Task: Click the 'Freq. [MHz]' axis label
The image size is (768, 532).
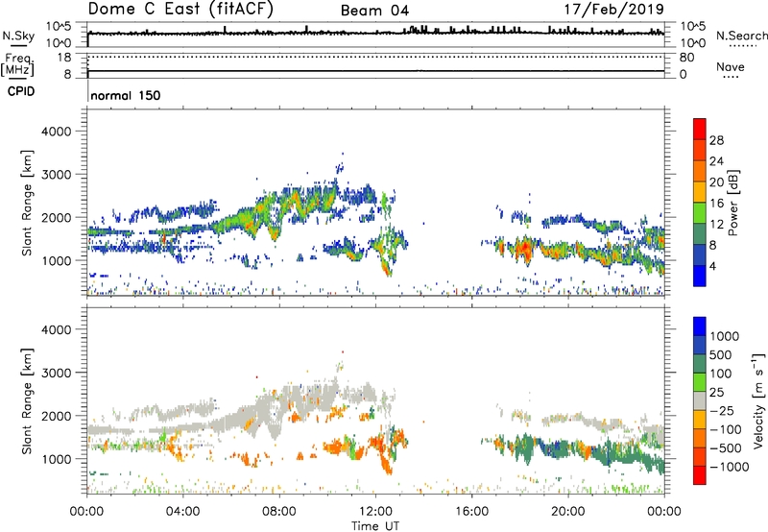Action: point(17,65)
